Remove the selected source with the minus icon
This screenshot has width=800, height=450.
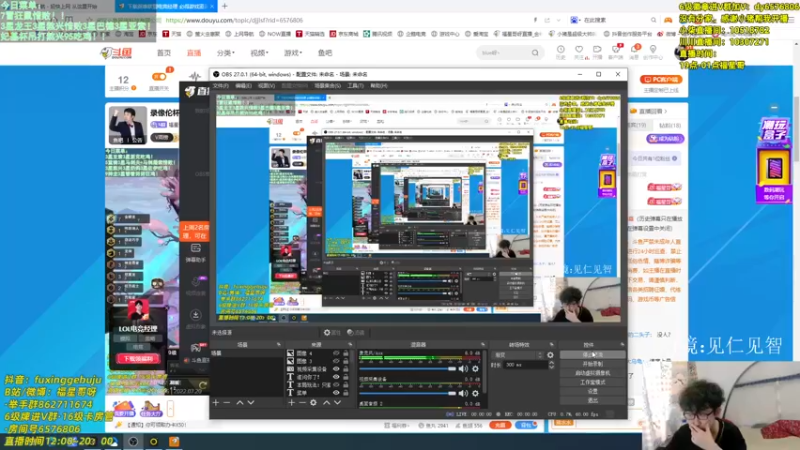pyautogui.click(x=302, y=403)
